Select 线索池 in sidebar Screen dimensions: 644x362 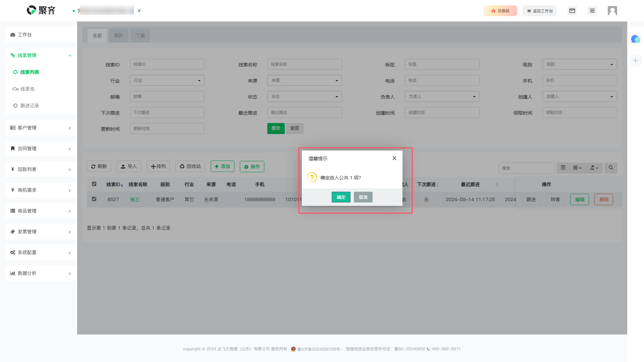tap(27, 89)
